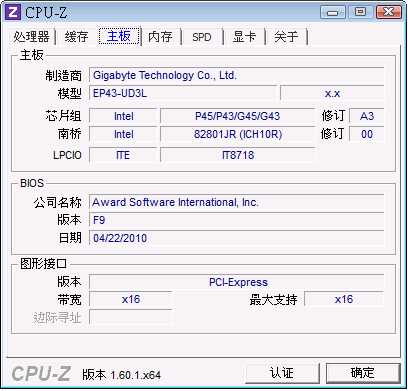The width and height of the screenshot is (408, 391).
Task: Click the 最大支持 x16 value
Action: (x=344, y=299)
